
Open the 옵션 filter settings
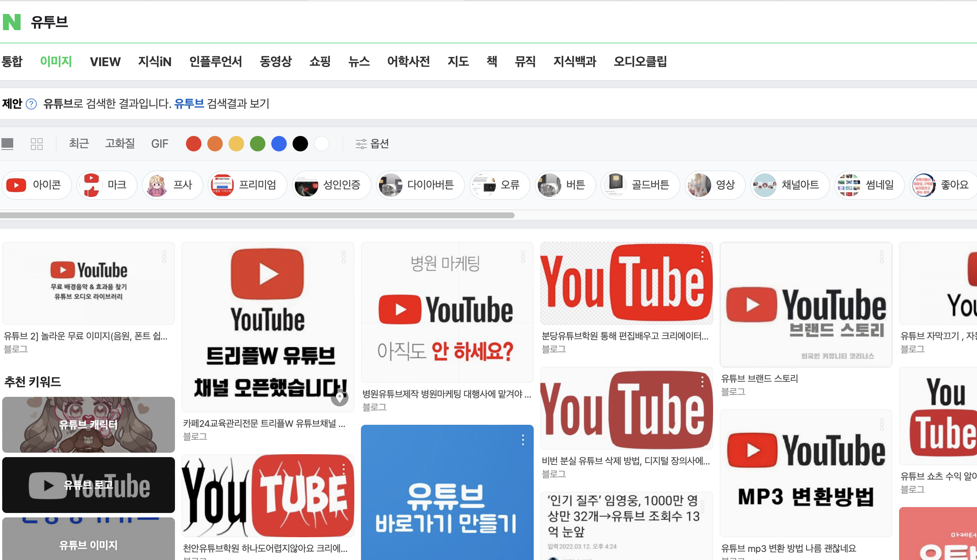(x=372, y=144)
